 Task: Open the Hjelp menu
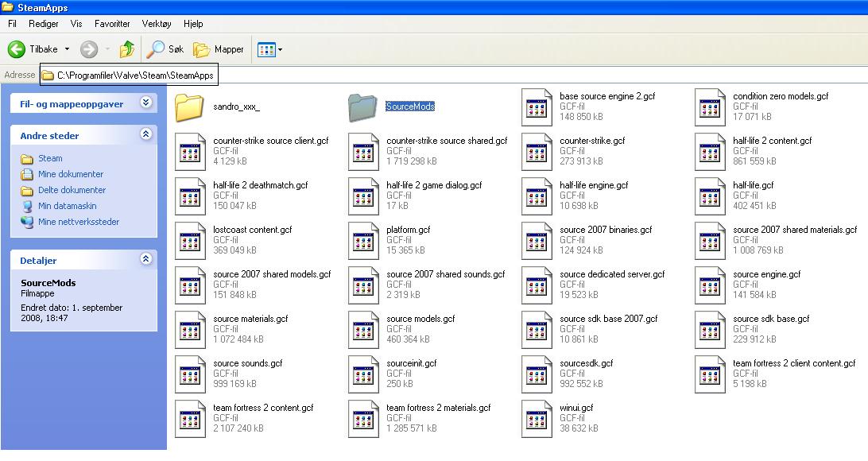(x=193, y=24)
